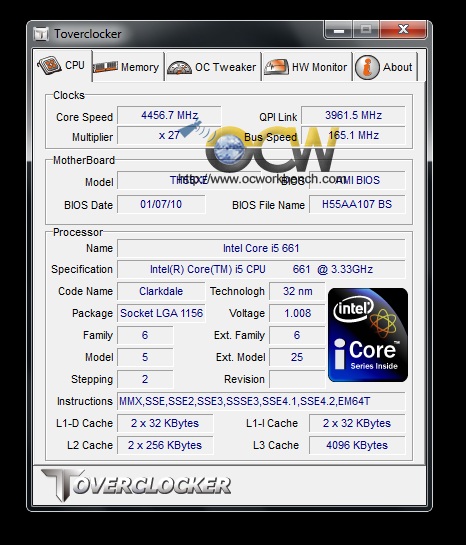Click the QPI Link value field

click(x=353, y=115)
